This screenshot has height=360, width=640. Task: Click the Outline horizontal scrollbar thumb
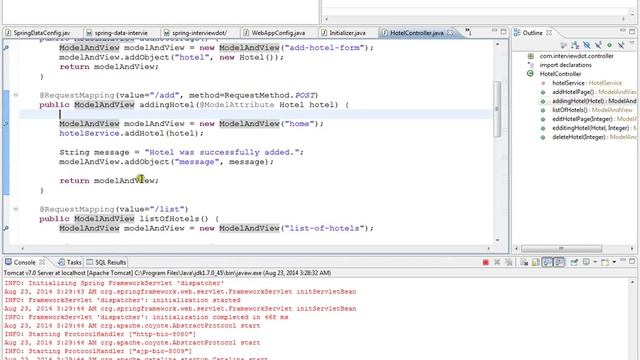[561, 249]
